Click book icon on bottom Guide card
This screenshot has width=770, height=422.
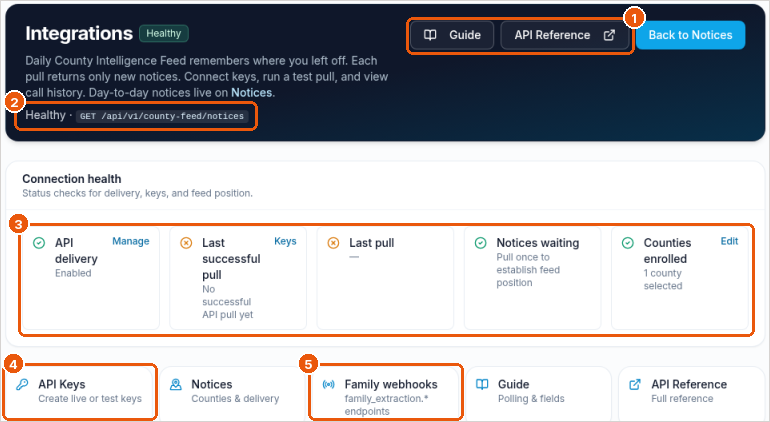pyautogui.click(x=482, y=384)
